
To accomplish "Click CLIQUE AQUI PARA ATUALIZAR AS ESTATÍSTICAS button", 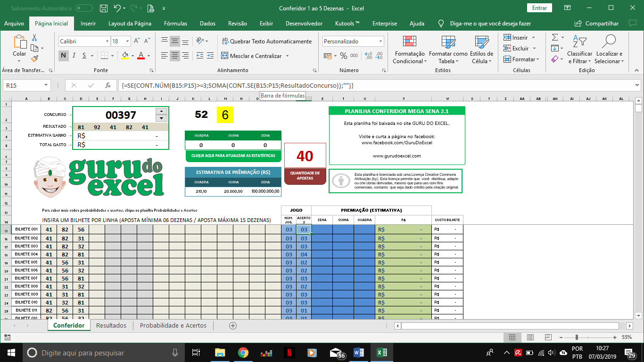I will point(233,156).
